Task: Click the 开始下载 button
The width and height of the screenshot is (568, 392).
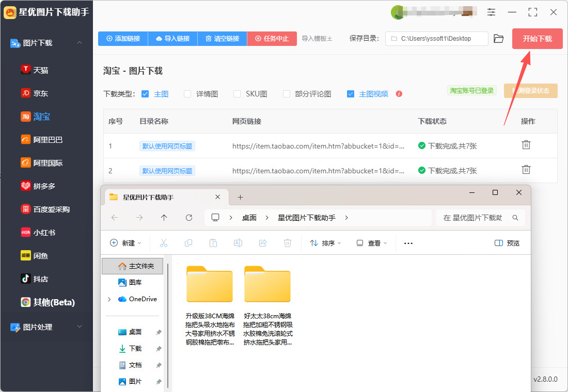Action: 537,39
